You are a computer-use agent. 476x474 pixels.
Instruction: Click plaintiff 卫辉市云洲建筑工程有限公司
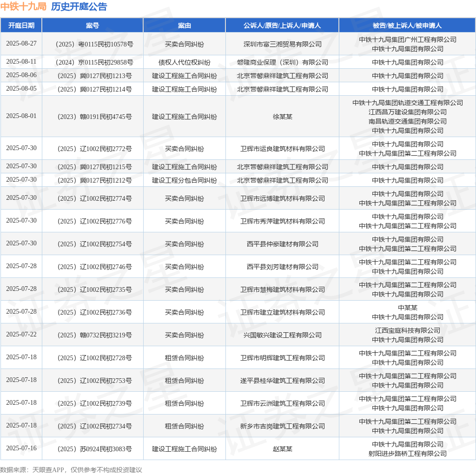coord(282,404)
